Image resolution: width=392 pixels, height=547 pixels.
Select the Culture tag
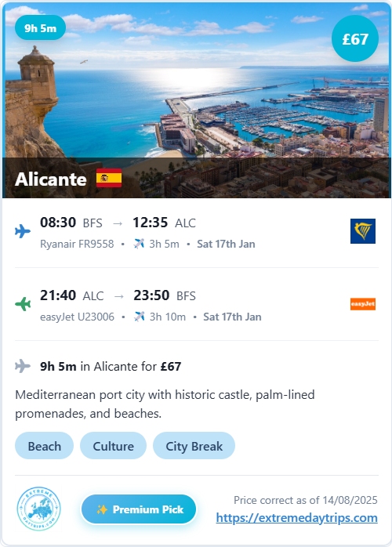tap(113, 446)
